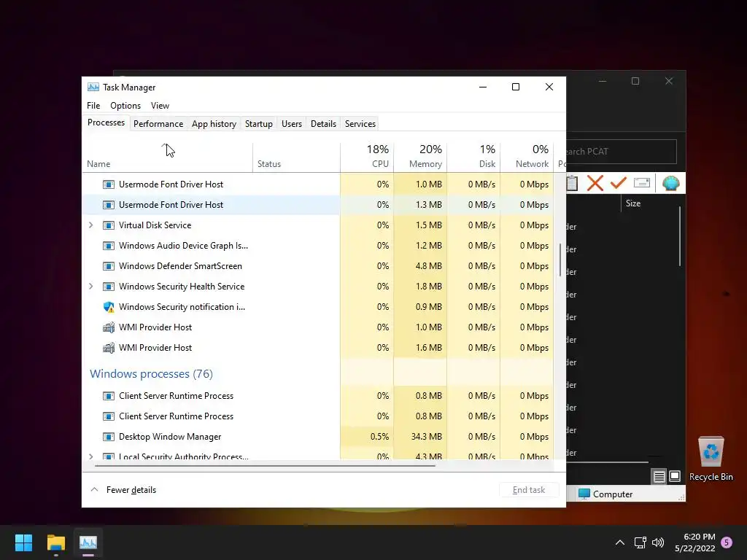Click the volume speaker tray icon
The width and height of the screenshot is (747, 560).
[x=658, y=542]
